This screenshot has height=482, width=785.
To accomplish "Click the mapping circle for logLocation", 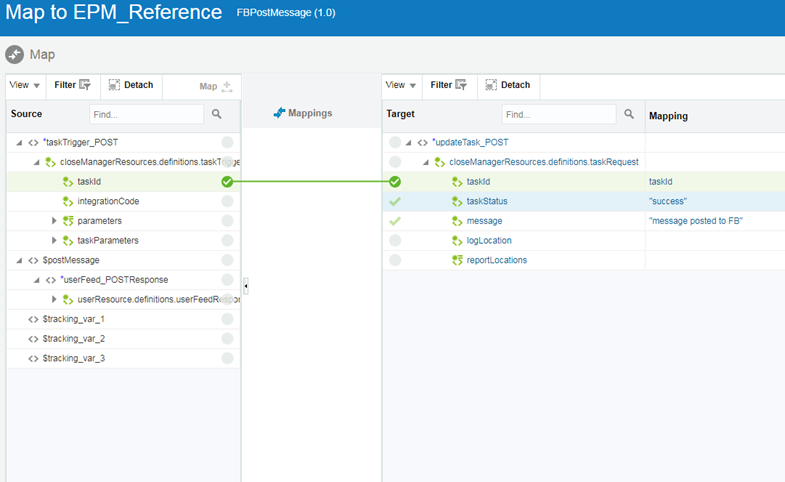I will coord(395,240).
